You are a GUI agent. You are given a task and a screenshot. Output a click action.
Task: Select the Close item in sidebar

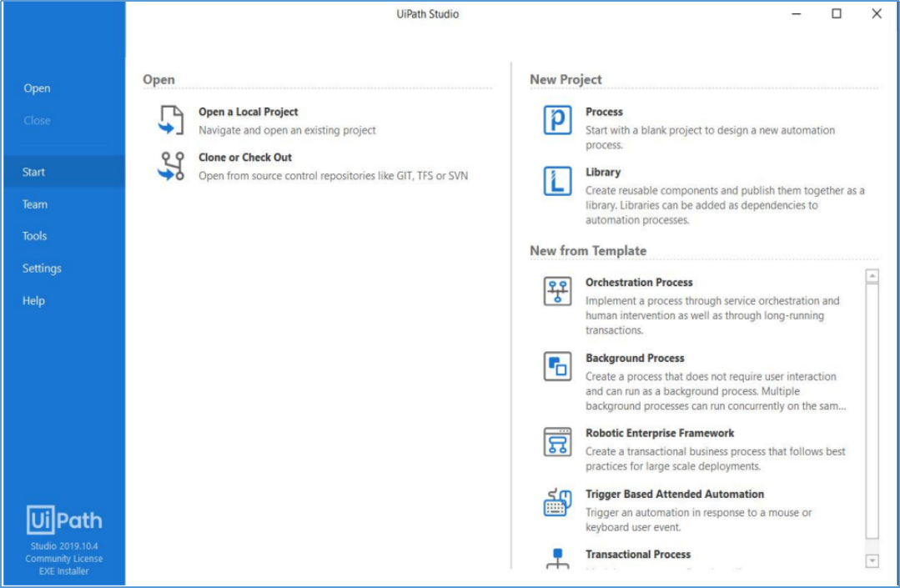tap(37, 120)
